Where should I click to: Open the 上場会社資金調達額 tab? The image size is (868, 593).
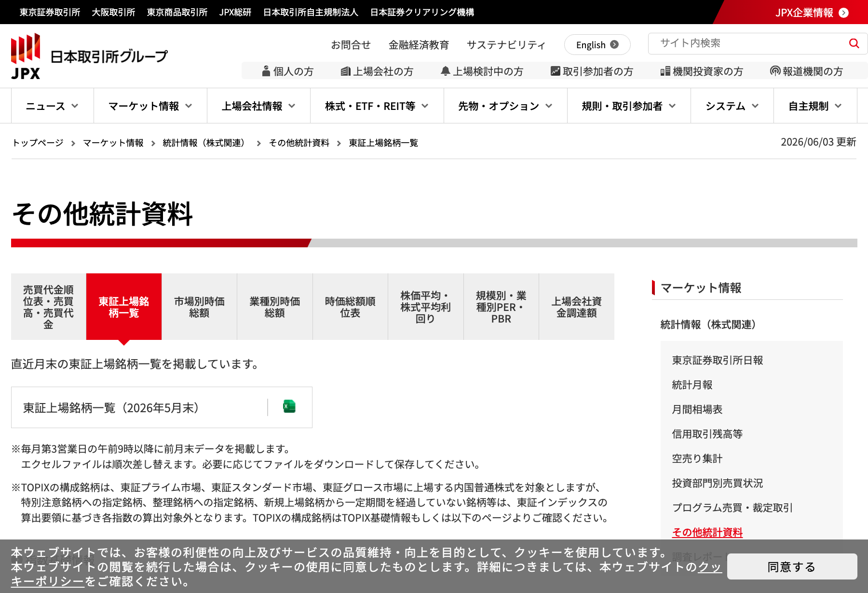pos(577,307)
